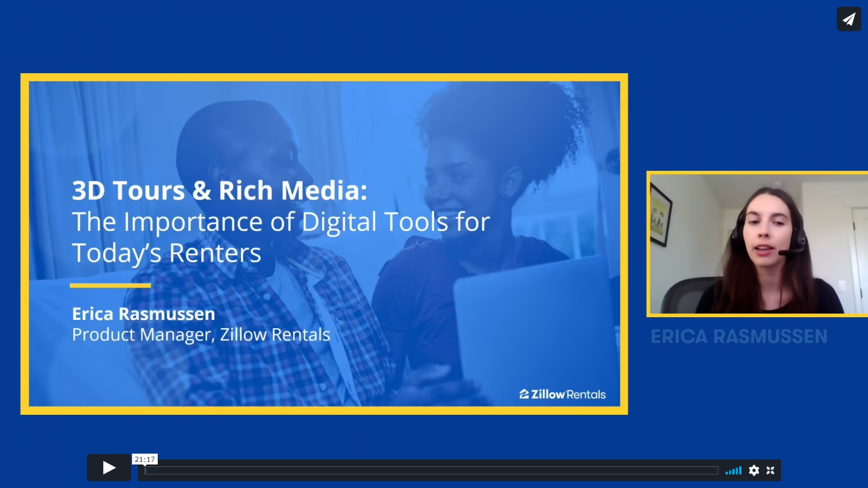The height and width of the screenshot is (488, 868).
Task: Click the yellow divider line on the slide
Action: [110, 285]
